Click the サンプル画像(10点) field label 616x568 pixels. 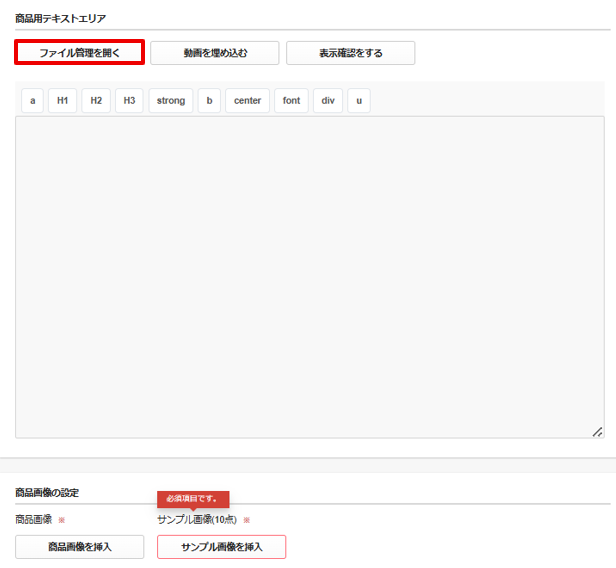click(195, 520)
